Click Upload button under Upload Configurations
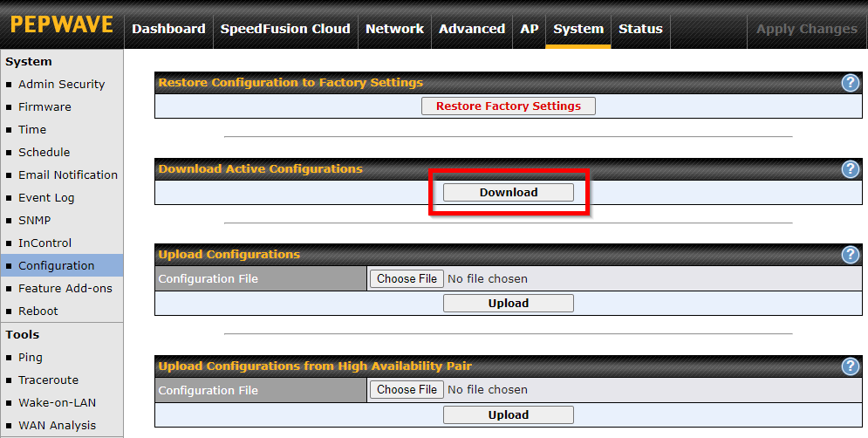This screenshot has width=868, height=438. 509,303
